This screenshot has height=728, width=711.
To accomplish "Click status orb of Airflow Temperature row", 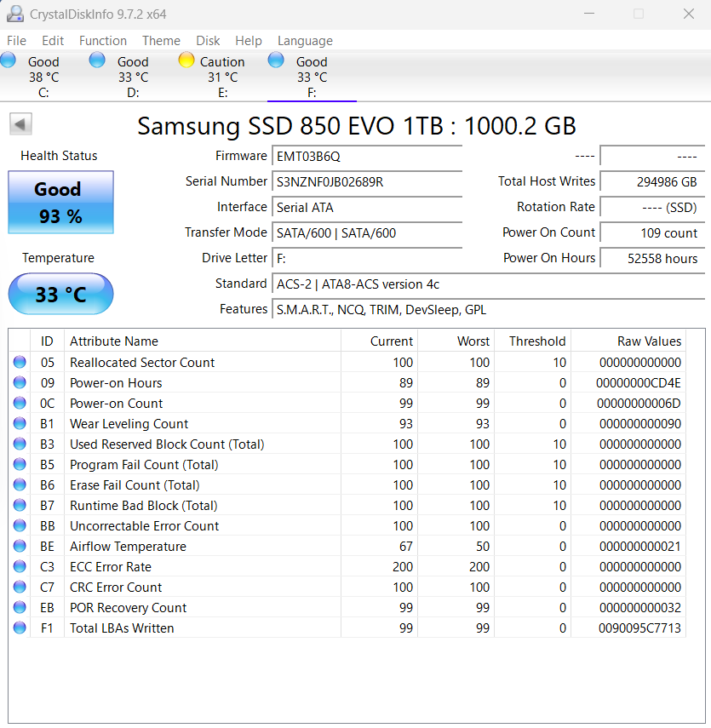I will click(x=20, y=546).
